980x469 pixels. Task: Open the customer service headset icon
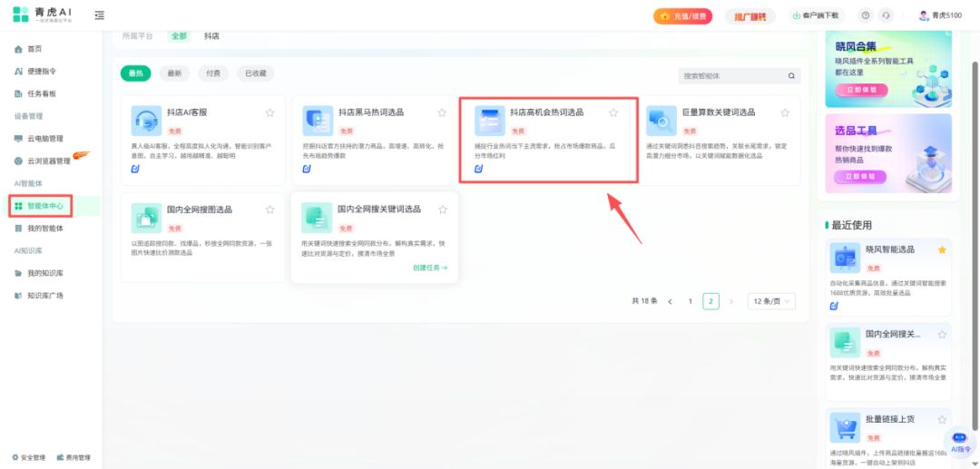pos(886,15)
